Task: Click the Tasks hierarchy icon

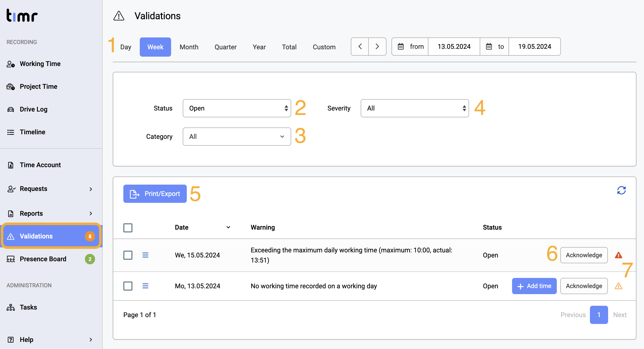Action: (x=11, y=307)
